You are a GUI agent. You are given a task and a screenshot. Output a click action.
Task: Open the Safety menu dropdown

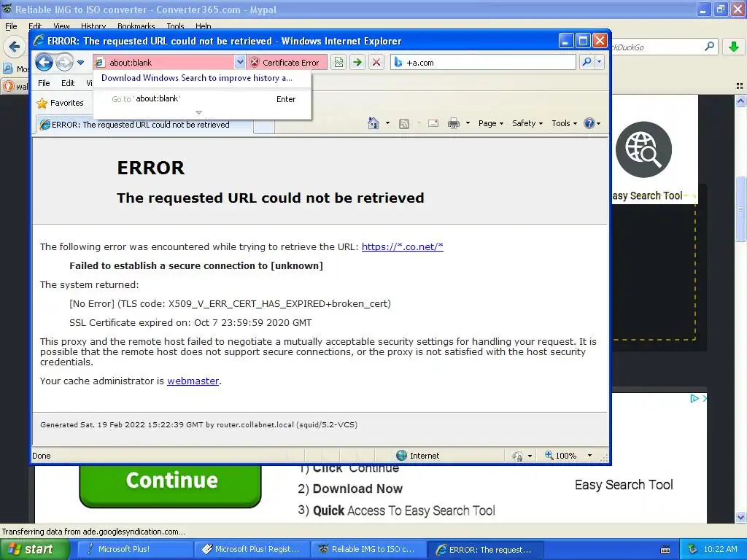point(527,123)
